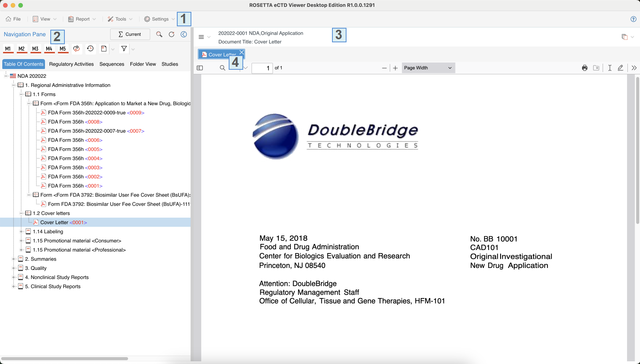Click the PDF find magnifier icon
640x364 pixels.
tap(223, 68)
